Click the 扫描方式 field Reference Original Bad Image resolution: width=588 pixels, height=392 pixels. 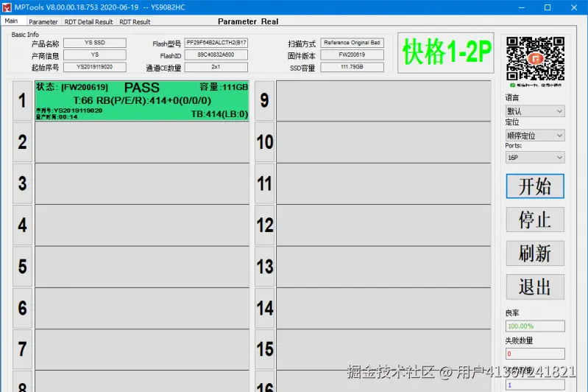(352, 43)
